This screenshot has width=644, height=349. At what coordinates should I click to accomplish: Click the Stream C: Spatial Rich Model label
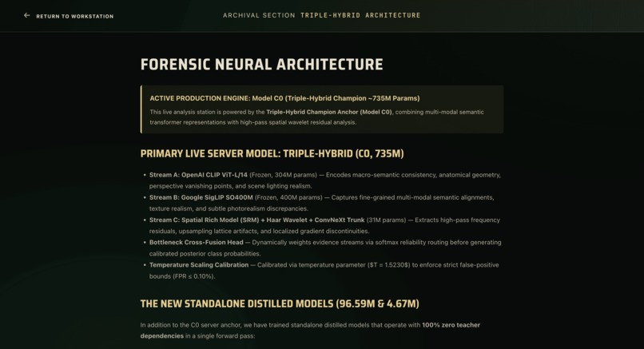tap(256, 220)
